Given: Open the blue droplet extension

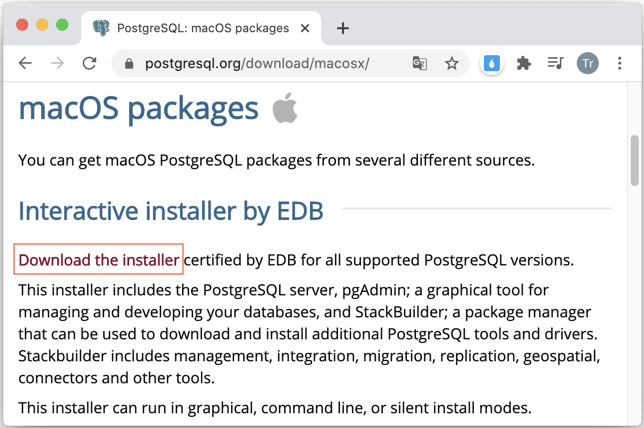Looking at the screenshot, I should point(492,64).
